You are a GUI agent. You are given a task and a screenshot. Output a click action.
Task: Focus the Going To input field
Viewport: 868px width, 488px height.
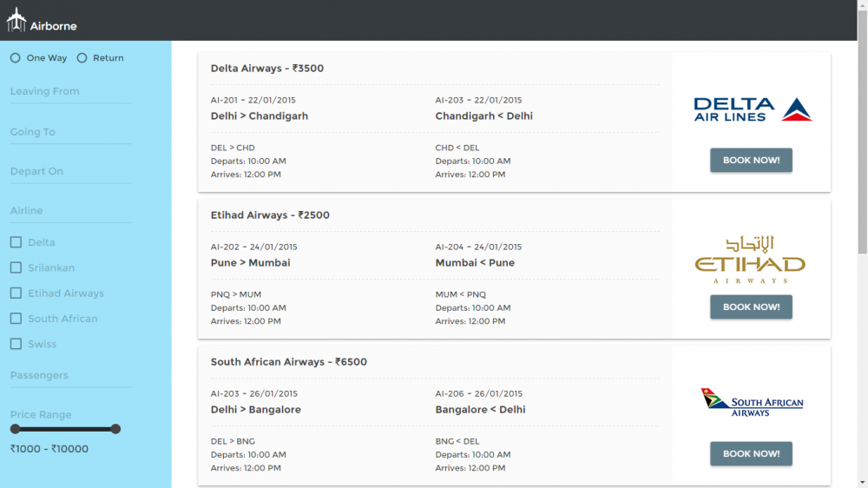click(70, 133)
